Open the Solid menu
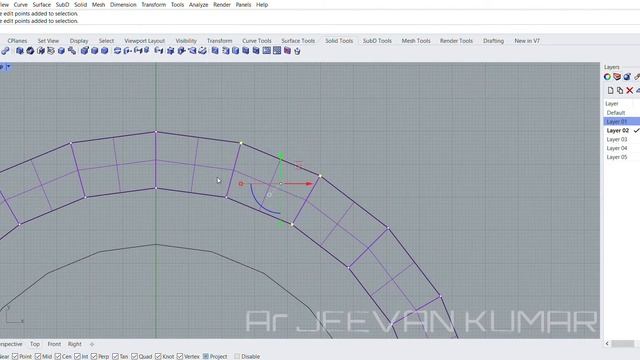The width and height of the screenshot is (640, 360). point(80,5)
